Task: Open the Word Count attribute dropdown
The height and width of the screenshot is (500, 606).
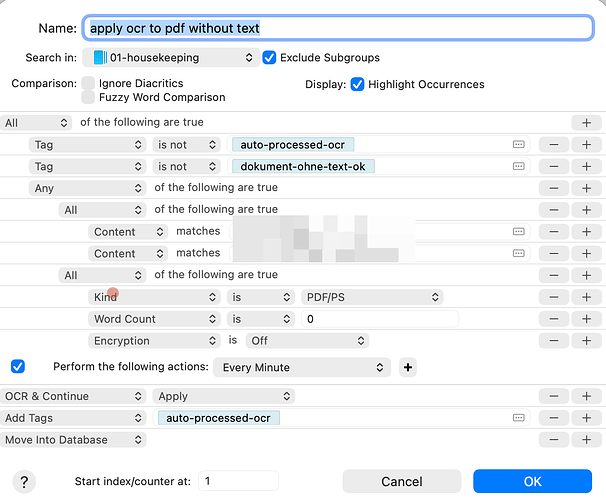Action: [x=154, y=319]
